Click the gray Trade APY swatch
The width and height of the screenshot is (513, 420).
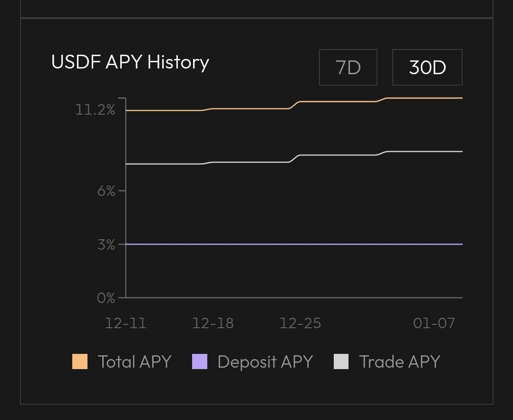[341, 361]
